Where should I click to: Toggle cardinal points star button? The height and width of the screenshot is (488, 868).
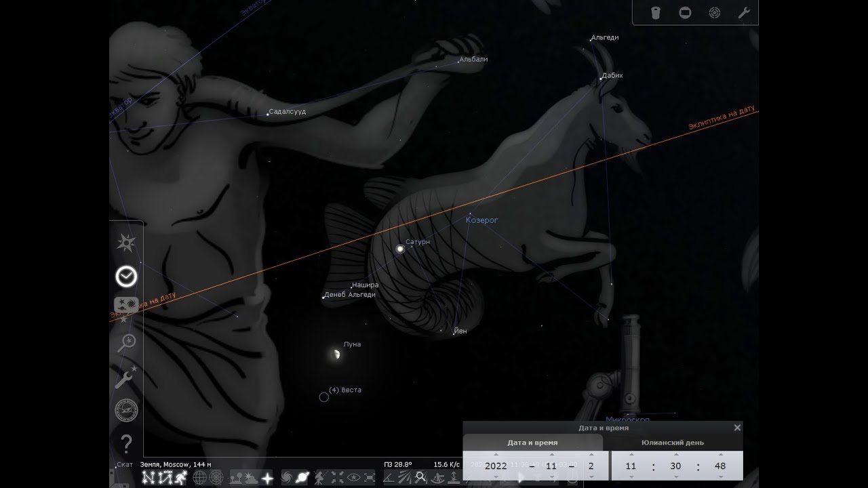(267, 478)
